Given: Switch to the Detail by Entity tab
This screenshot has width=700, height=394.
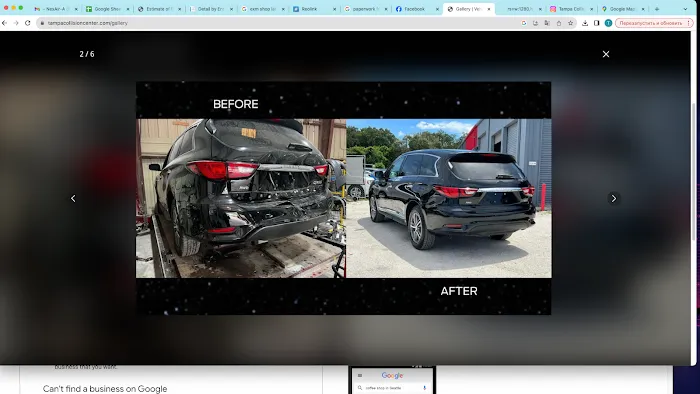Looking at the screenshot, I should [210, 9].
